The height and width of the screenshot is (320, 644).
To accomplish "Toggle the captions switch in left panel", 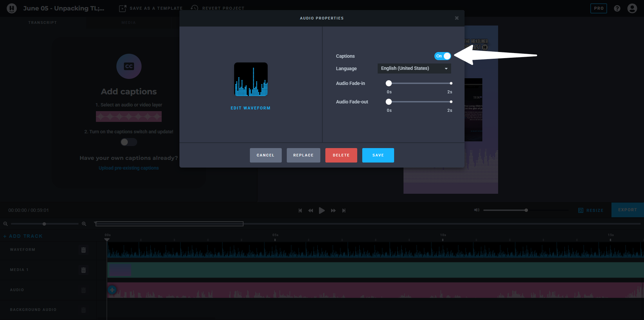I will pos(129,142).
